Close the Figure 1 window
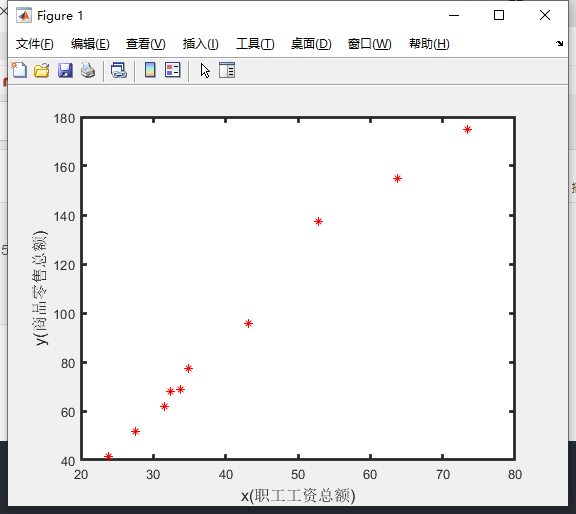Viewport: 576px width, 514px height. [x=545, y=15]
